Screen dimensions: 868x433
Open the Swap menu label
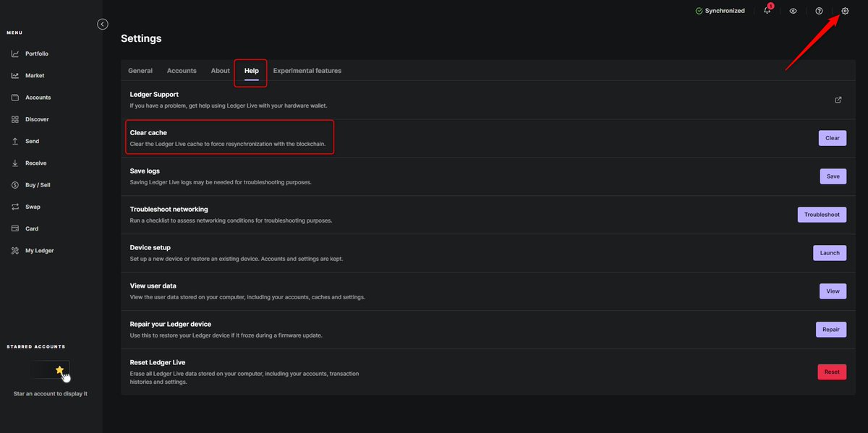pos(33,207)
